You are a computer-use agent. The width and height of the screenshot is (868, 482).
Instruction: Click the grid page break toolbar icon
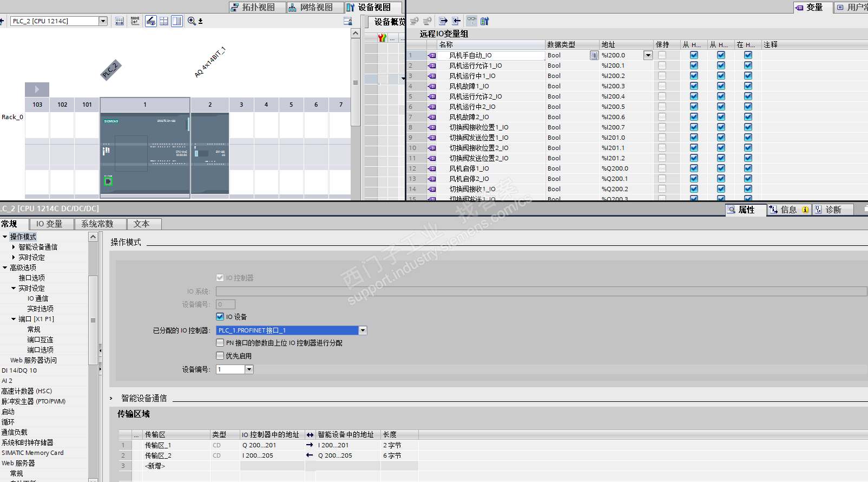click(164, 21)
